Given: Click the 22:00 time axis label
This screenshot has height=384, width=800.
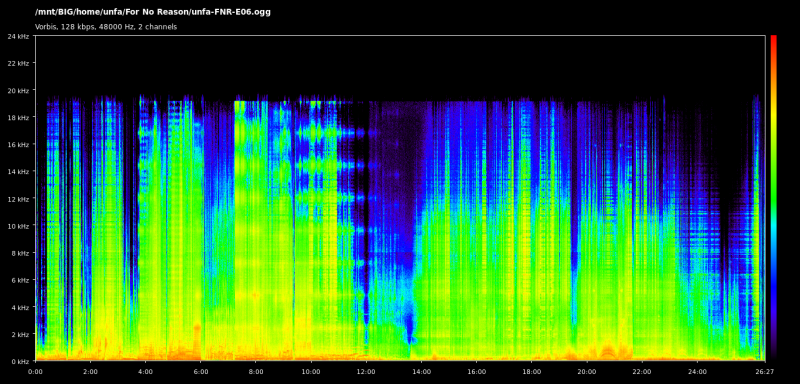Looking at the screenshot, I should [x=641, y=372].
